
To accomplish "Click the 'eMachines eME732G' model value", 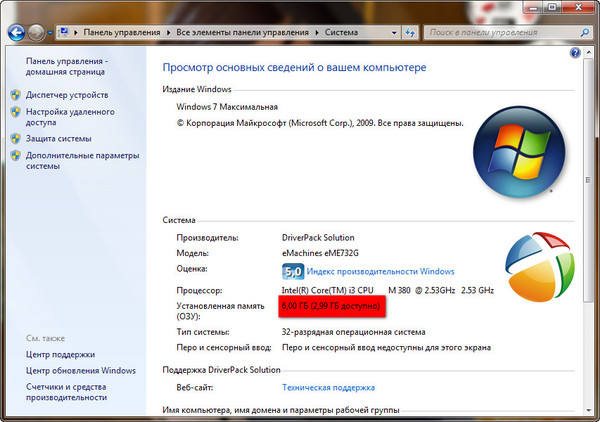I will click(320, 253).
